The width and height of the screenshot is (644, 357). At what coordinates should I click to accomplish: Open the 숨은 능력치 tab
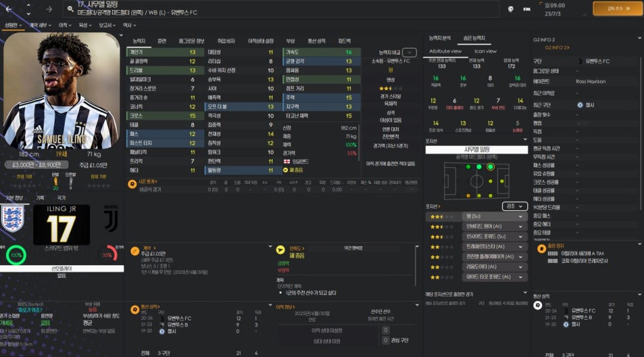tap(474, 39)
